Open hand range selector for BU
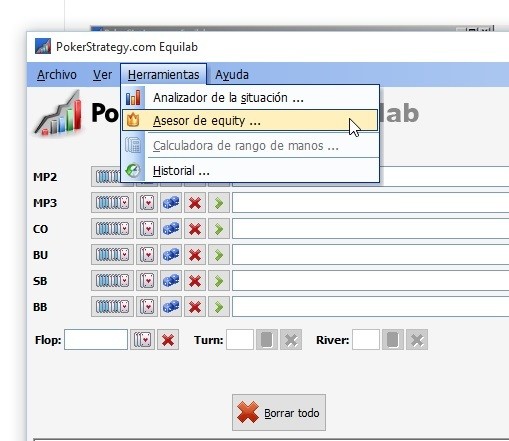The height and width of the screenshot is (441, 509). point(112,254)
